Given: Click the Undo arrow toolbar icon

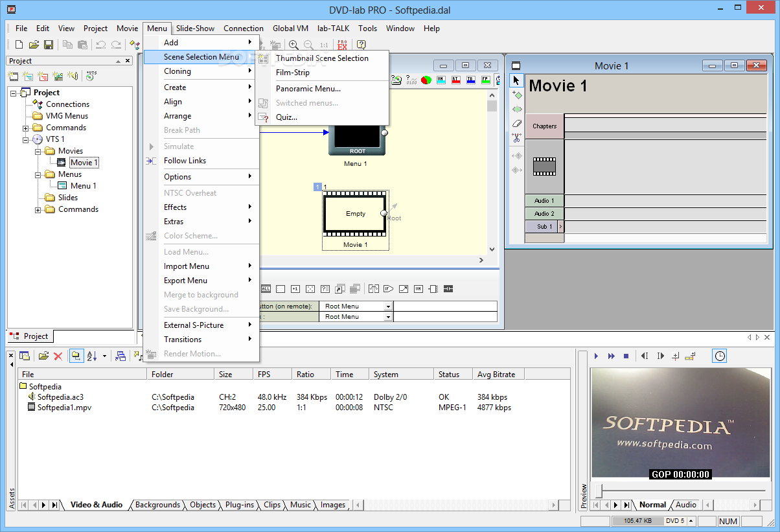Looking at the screenshot, I should (x=101, y=45).
